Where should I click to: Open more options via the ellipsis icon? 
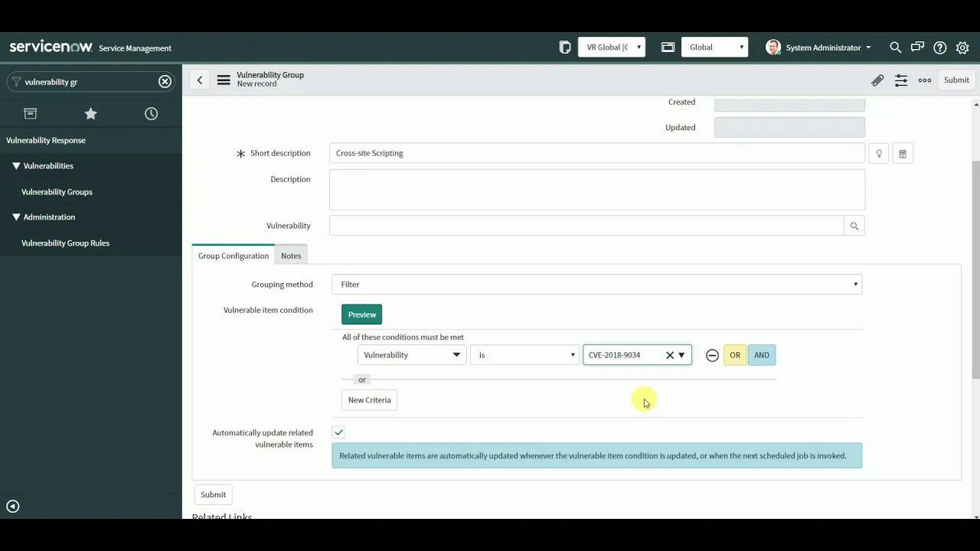point(924,80)
